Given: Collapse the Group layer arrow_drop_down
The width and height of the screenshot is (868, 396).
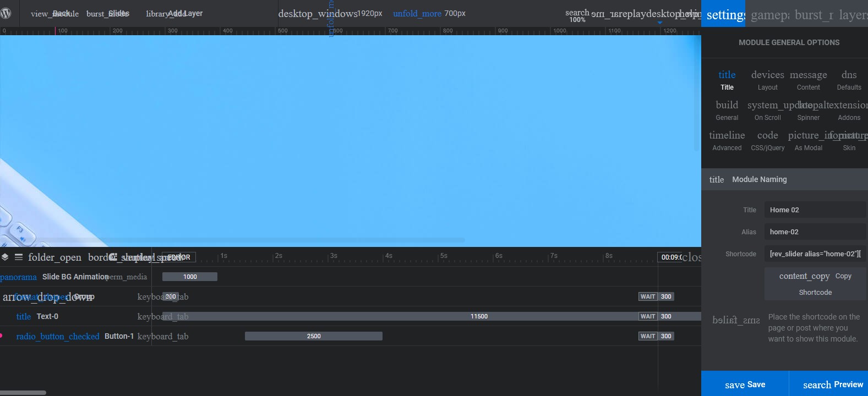Looking at the screenshot, I should 47,297.
